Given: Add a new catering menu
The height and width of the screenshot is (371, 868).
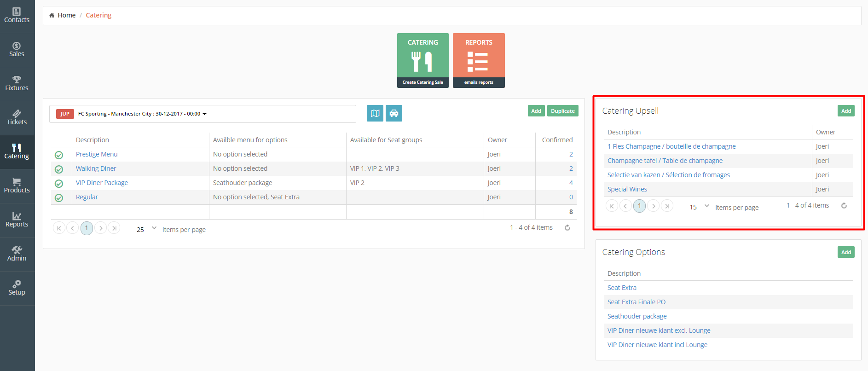Looking at the screenshot, I should pyautogui.click(x=536, y=111).
